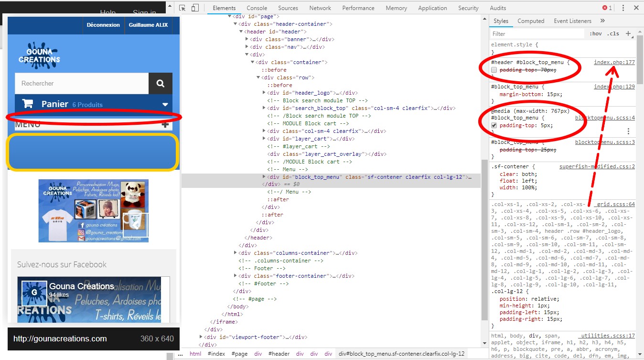644x360 pixels.
Task: Add a new style rule with plus icon
Action: [628, 34]
